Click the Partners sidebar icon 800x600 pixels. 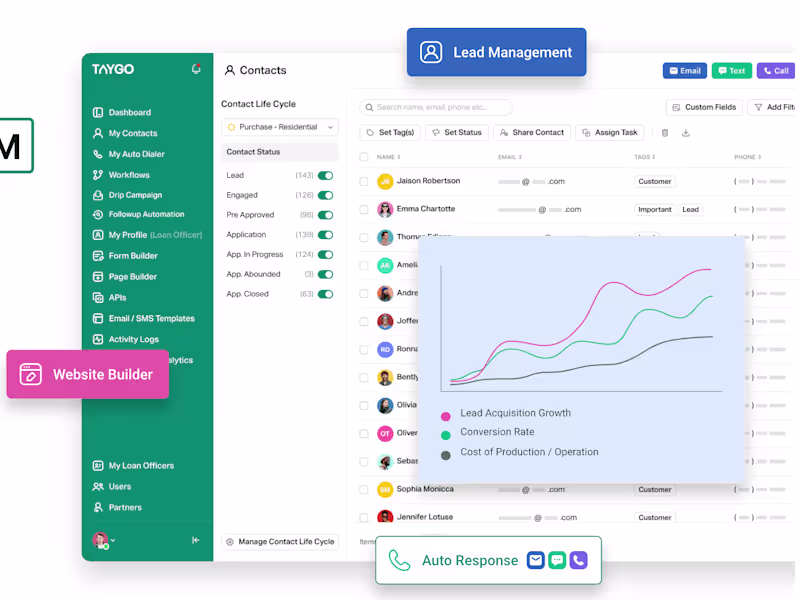click(x=98, y=507)
